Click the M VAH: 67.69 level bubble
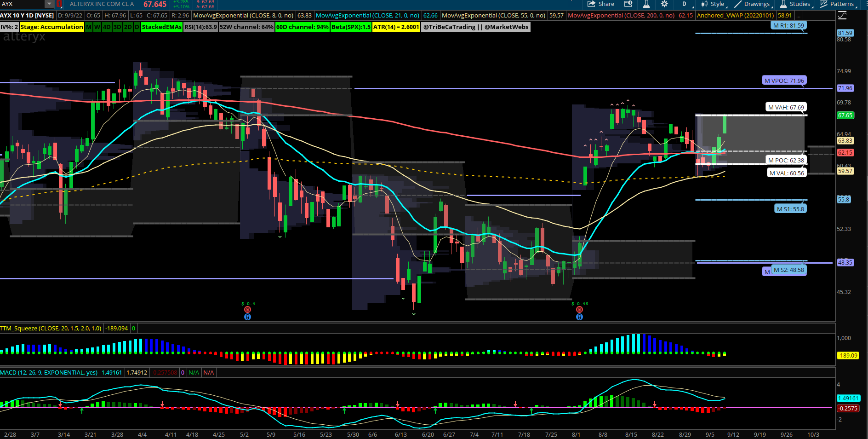 786,107
